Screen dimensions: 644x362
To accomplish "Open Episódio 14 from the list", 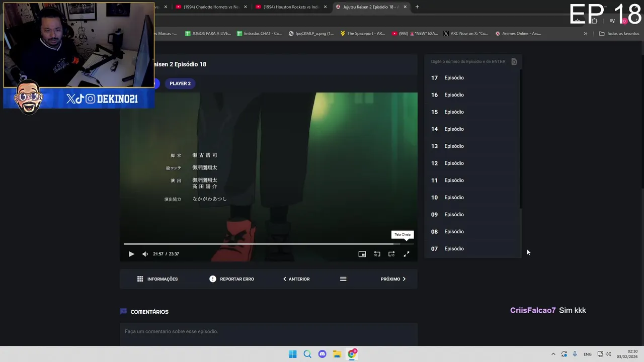I will [472, 129].
